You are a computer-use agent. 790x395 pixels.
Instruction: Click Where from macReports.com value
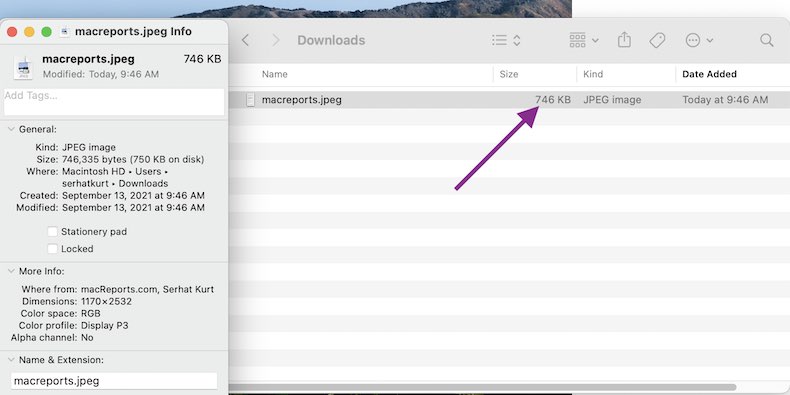point(148,290)
